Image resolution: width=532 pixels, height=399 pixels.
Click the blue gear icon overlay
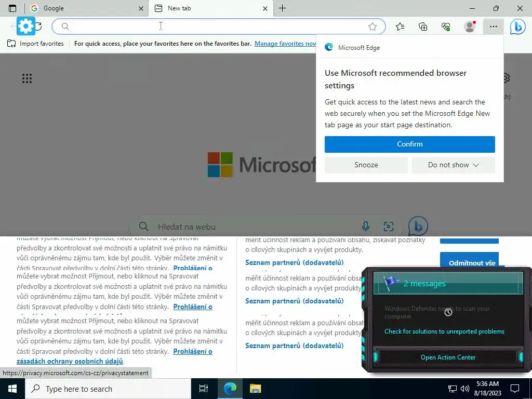tap(26, 26)
